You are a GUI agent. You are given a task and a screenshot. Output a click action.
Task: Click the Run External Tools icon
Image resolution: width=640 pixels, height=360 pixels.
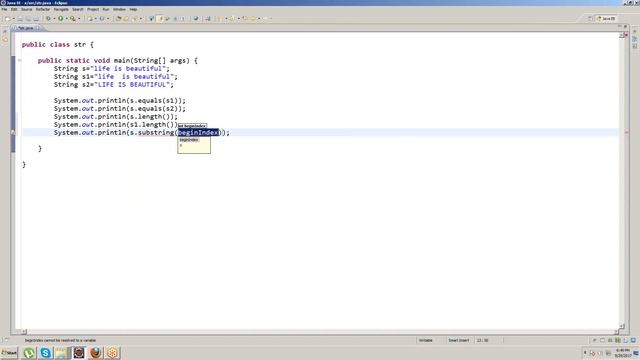(x=73, y=18)
